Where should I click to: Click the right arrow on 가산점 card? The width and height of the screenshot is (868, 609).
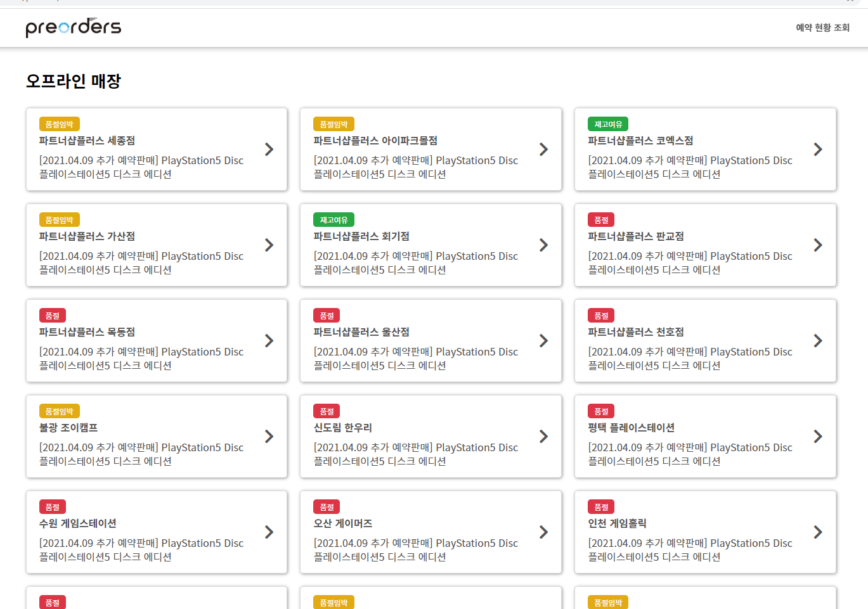click(x=269, y=245)
